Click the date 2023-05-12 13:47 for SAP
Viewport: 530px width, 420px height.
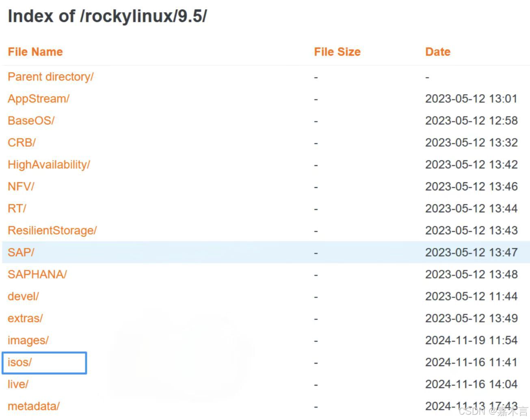(x=471, y=252)
